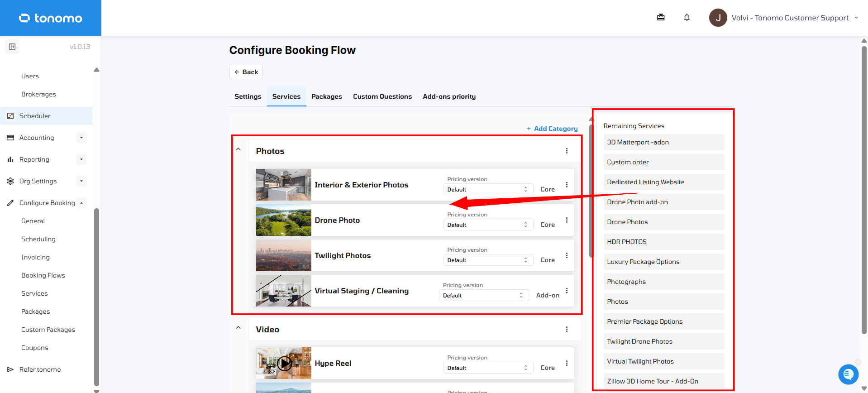Collapse the Photos category chevron

coord(238,149)
